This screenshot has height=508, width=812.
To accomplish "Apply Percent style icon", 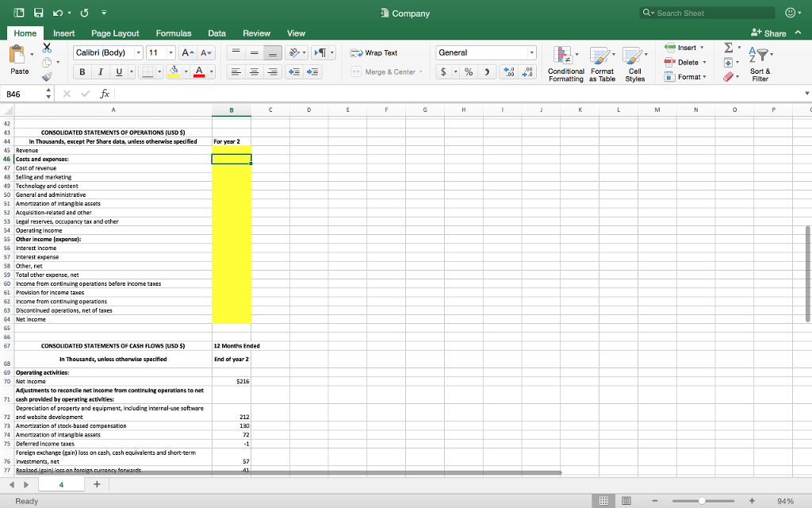I will coord(469,71).
